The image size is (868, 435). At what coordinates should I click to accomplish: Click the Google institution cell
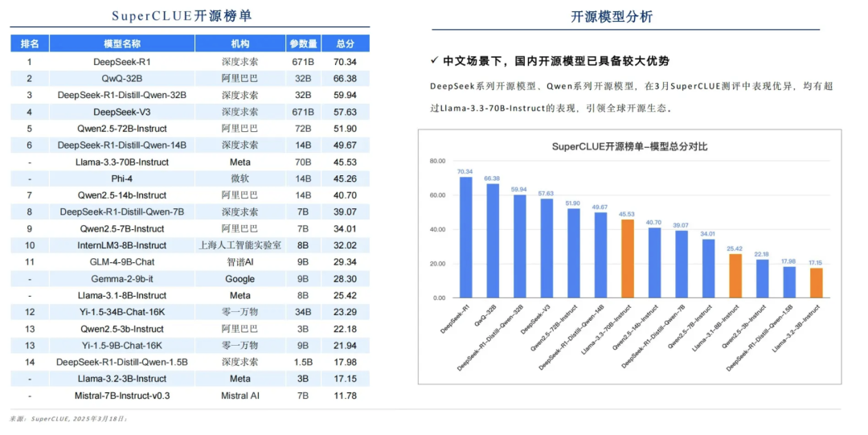[x=240, y=279]
